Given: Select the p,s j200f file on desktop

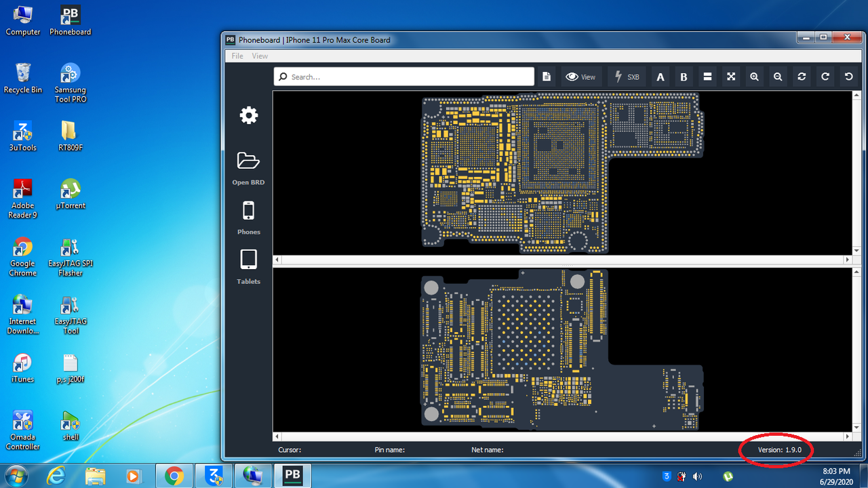Looking at the screenshot, I should coord(70,368).
